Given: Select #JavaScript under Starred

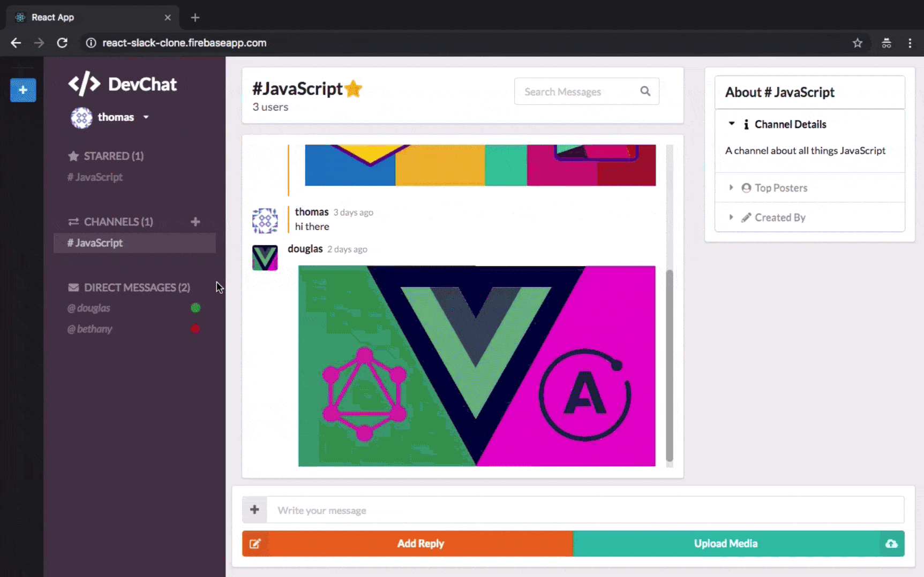Looking at the screenshot, I should [x=95, y=177].
